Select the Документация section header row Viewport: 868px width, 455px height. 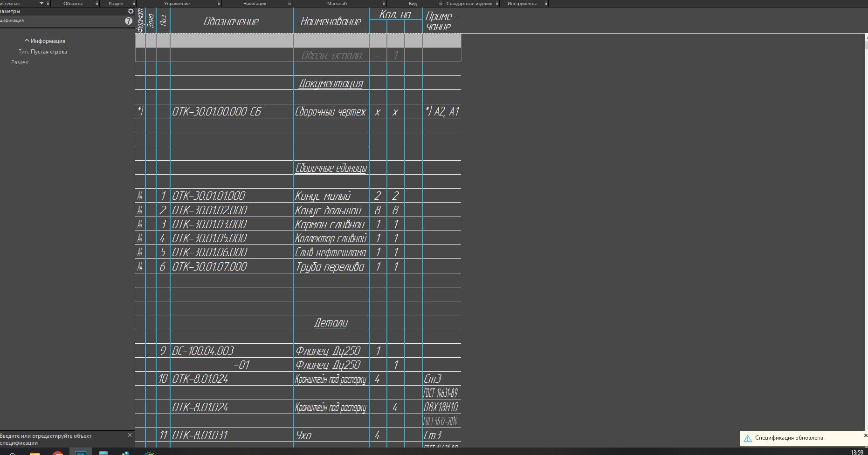point(331,83)
